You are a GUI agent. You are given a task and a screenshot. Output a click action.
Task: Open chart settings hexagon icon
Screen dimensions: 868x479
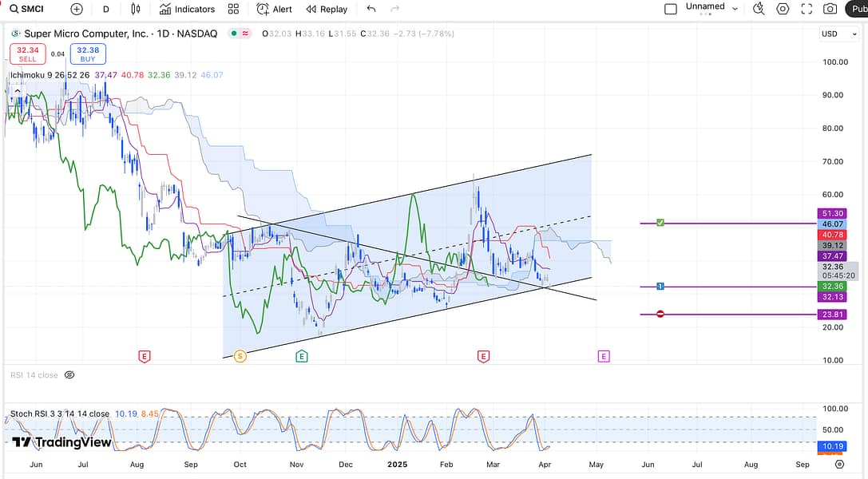click(x=783, y=10)
